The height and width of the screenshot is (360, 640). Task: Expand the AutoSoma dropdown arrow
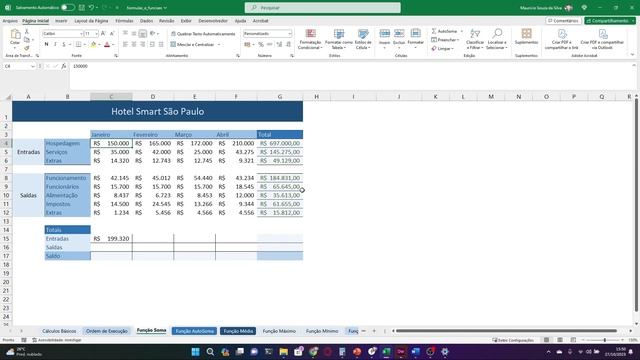click(462, 31)
